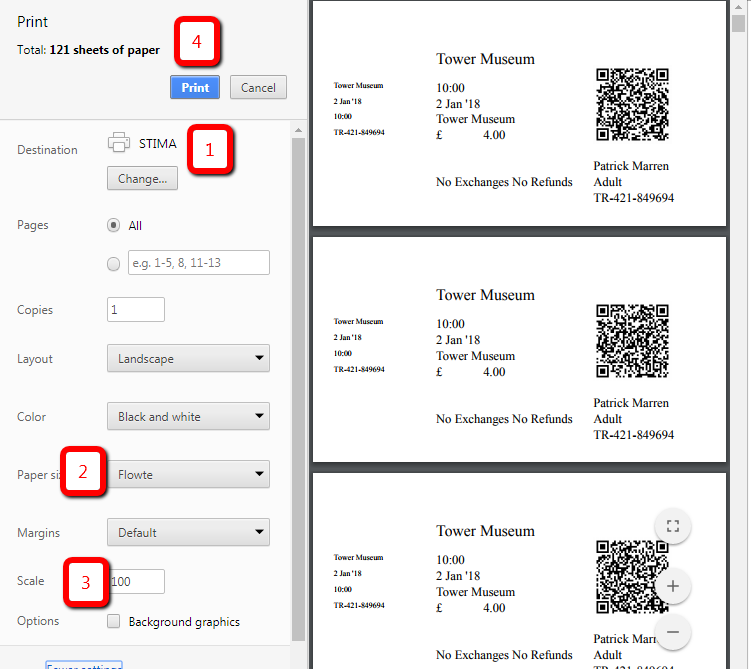Click the Scale input field
751x669 pixels.
(137, 581)
